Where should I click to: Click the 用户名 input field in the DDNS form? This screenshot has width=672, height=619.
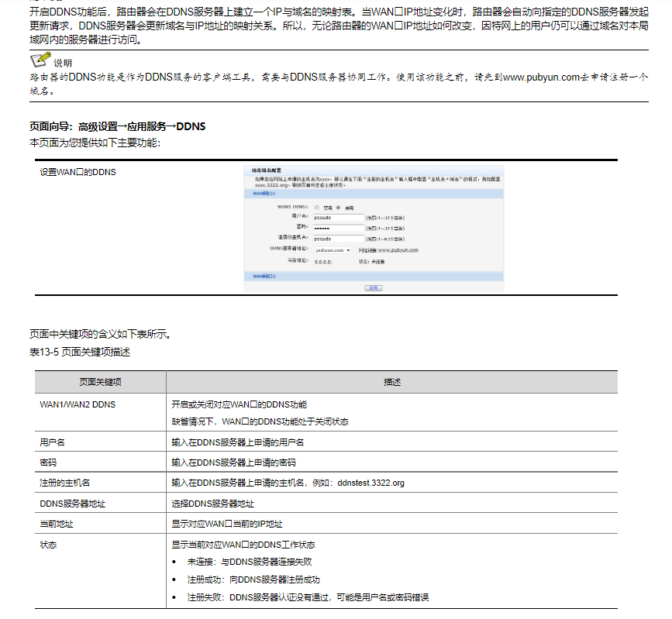pos(338,218)
